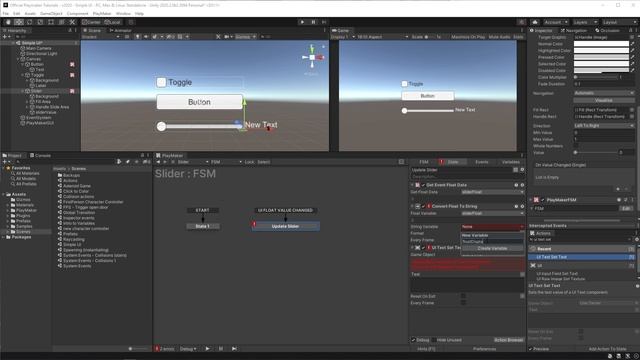Open the Direction Left To Right dropdown
640x360 pixels.
click(604, 126)
